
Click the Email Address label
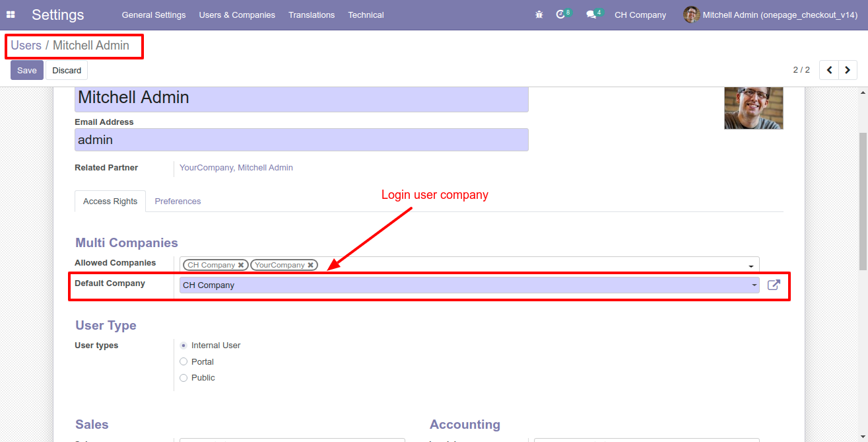[104, 122]
